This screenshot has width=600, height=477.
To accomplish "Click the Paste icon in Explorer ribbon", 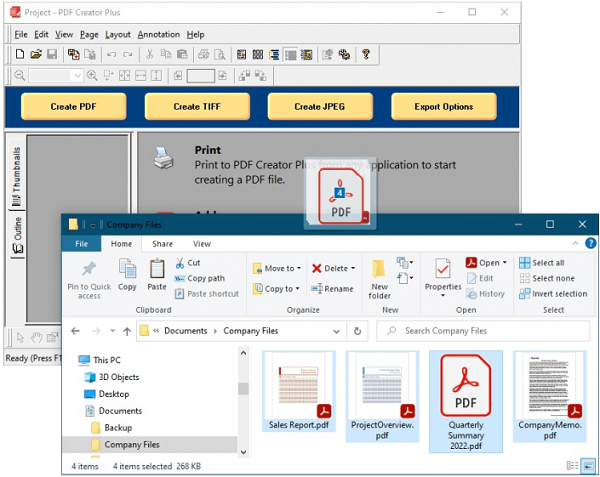I will click(157, 274).
